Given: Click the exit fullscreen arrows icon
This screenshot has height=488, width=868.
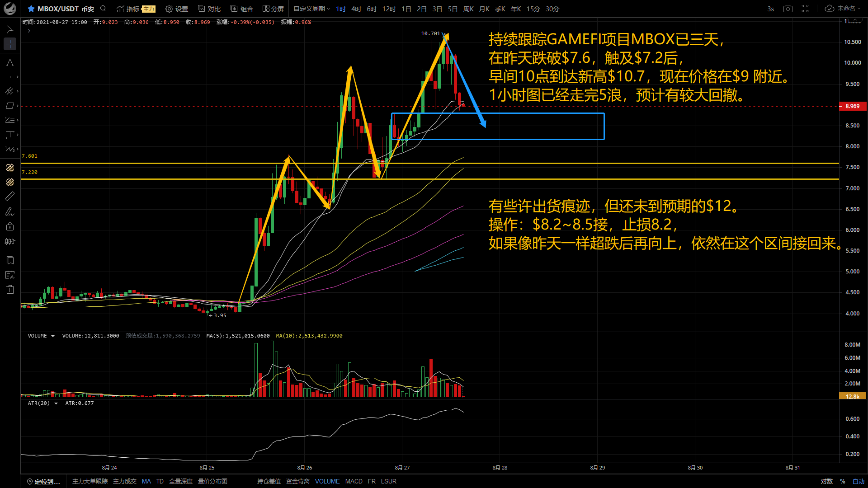Looking at the screenshot, I should point(805,9).
